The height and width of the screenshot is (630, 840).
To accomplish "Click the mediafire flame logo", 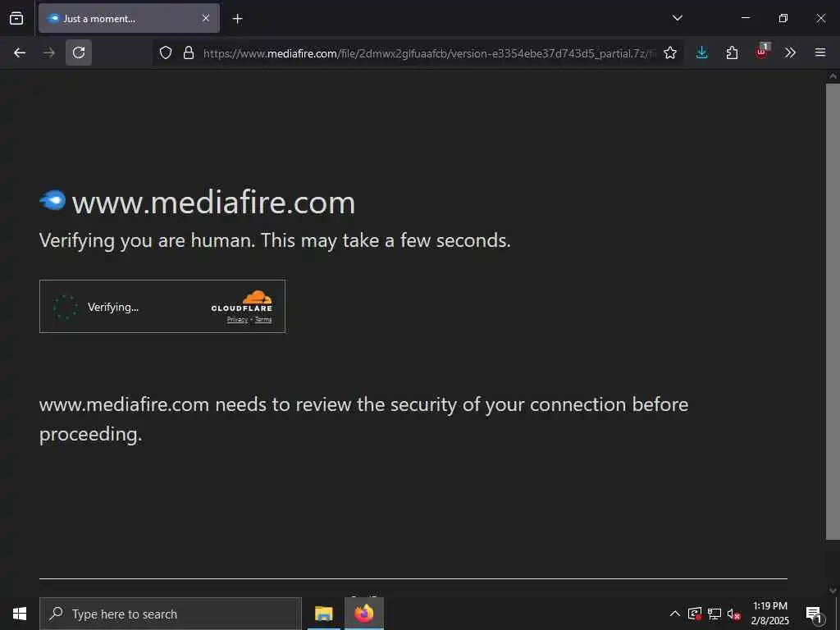I will (52, 200).
